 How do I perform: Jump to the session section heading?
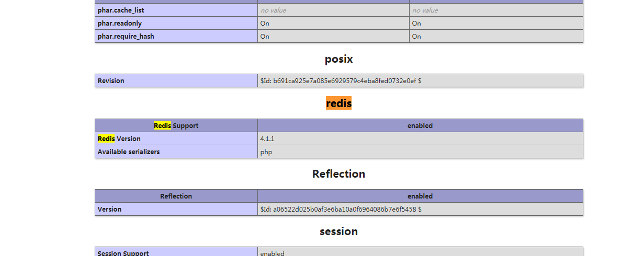tap(338, 231)
